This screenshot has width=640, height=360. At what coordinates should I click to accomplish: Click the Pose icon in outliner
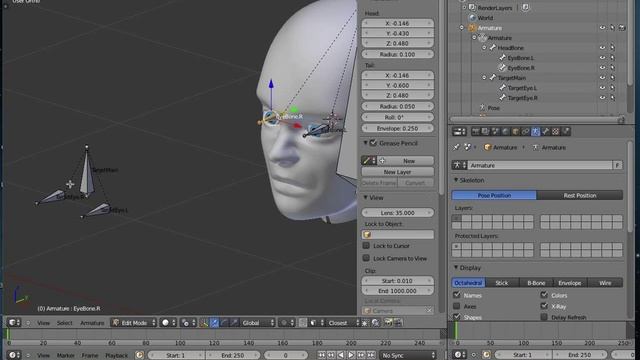pyautogui.click(x=482, y=108)
